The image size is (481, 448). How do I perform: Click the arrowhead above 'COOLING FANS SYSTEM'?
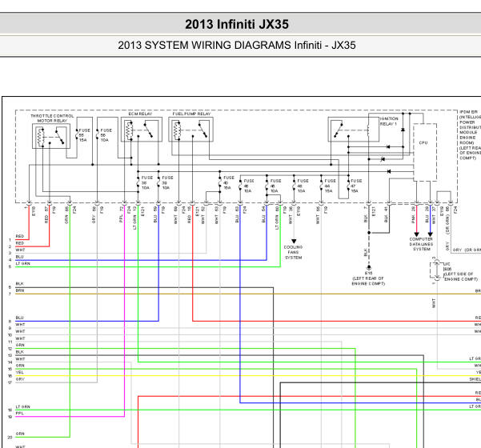(x=294, y=242)
